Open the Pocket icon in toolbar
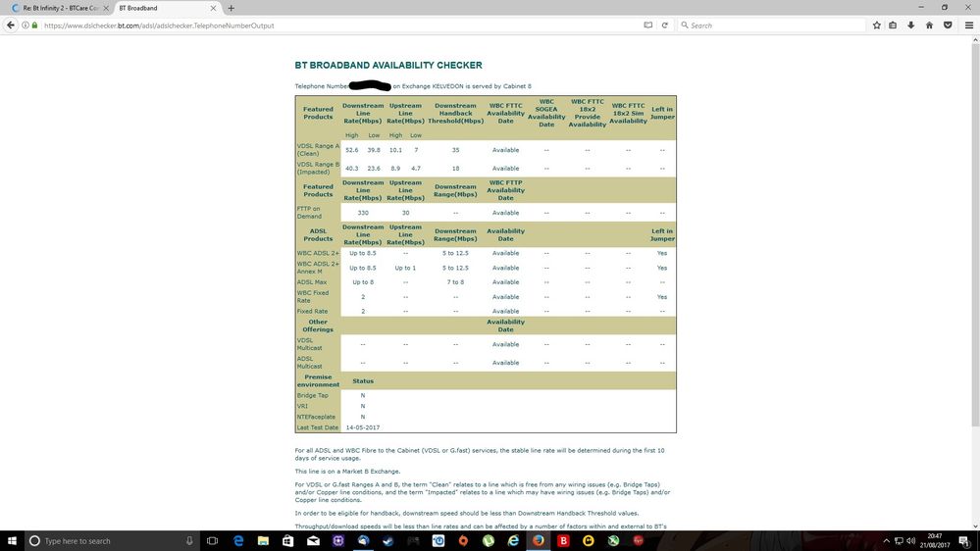Viewport: 980px width, 551px height. (949, 25)
